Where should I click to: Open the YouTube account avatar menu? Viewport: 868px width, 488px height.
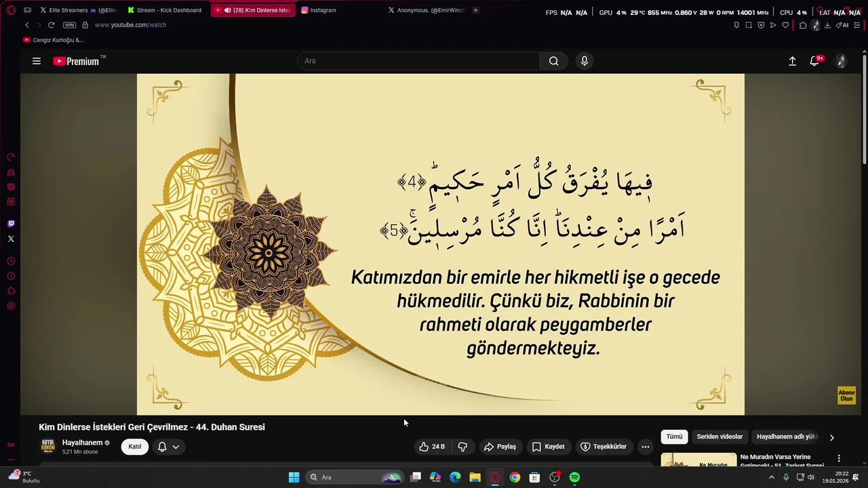841,61
